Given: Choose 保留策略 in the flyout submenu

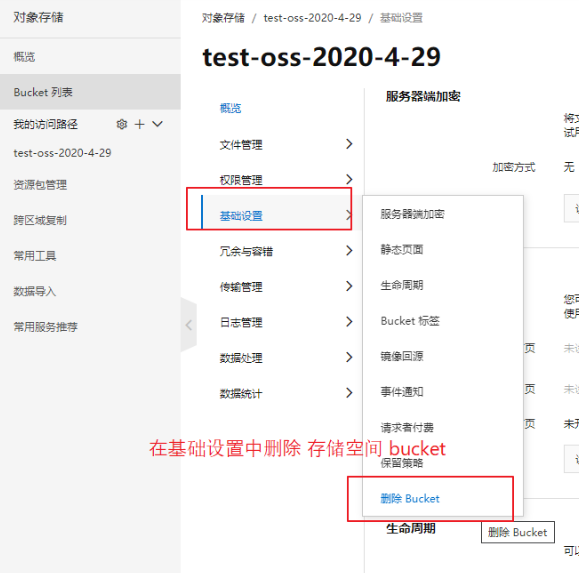Looking at the screenshot, I should tap(402, 463).
